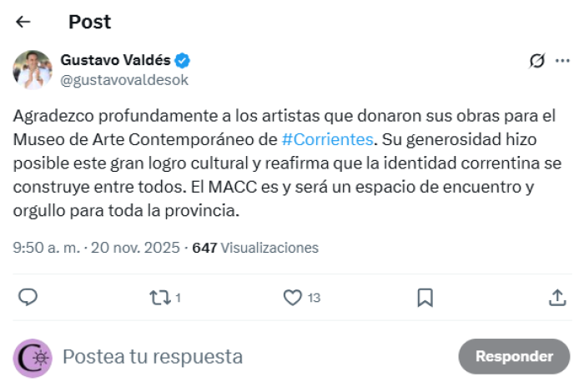This screenshot has height=392, width=584.
Task: Click the reply speech bubble icon
Action: point(28,297)
